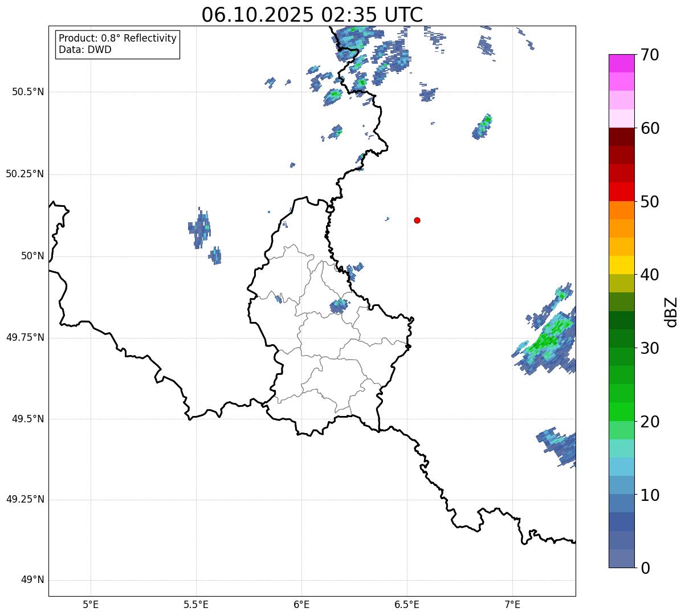The height and width of the screenshot is (616, 685).
Task: Click colorbar tick label 30
Action: click(x=650, y=348)
